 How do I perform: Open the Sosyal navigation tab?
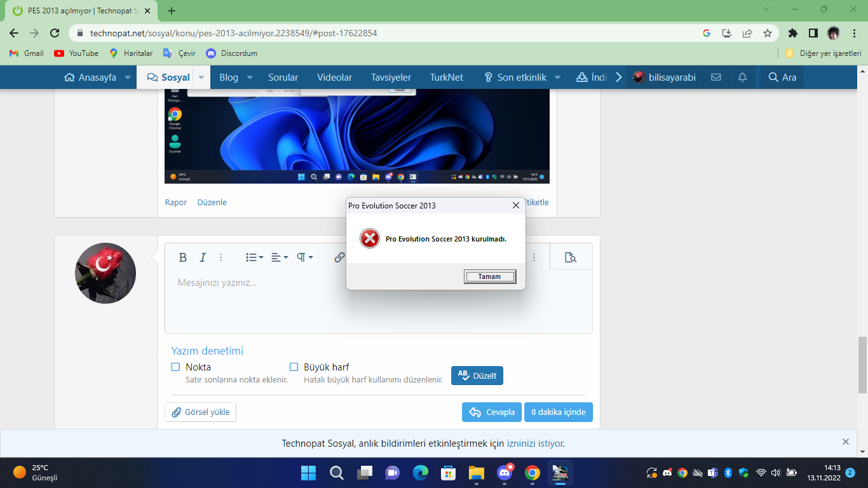168,78
